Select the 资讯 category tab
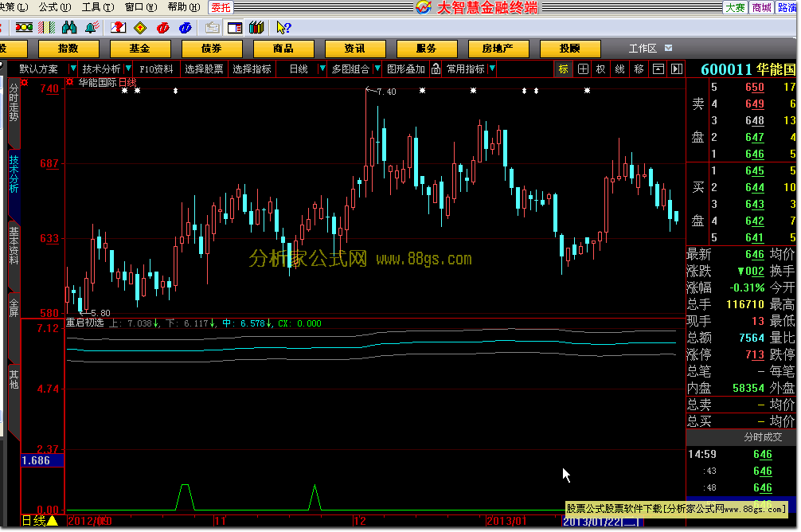The height and width of the screenshot is (532, 801). click(x=354, y=49)
